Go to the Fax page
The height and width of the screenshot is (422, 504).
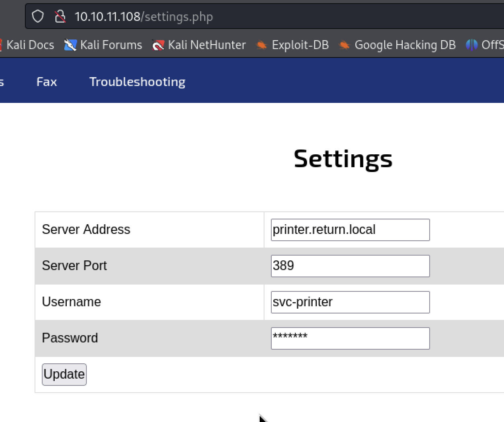47,82
